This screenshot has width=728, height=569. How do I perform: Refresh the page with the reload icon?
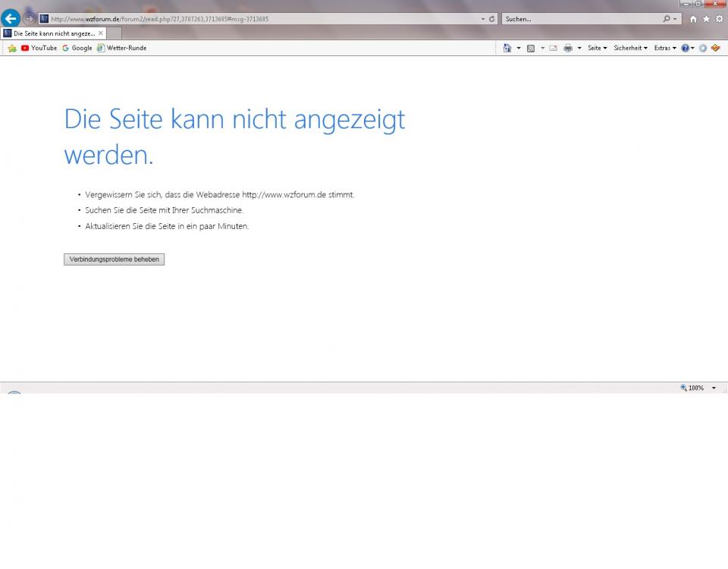[492, 19]
